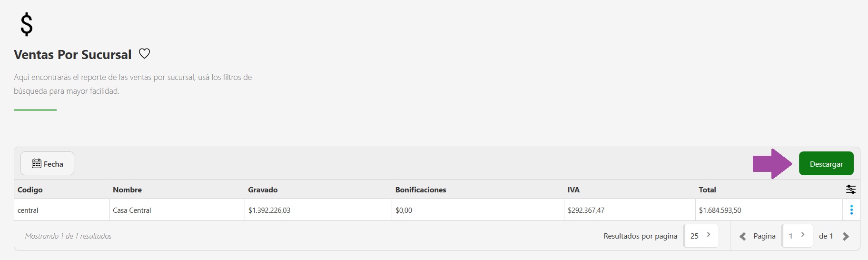Go to the next page arrow
The height and width of the screenshot is (260, 868).
pos(846,236)
